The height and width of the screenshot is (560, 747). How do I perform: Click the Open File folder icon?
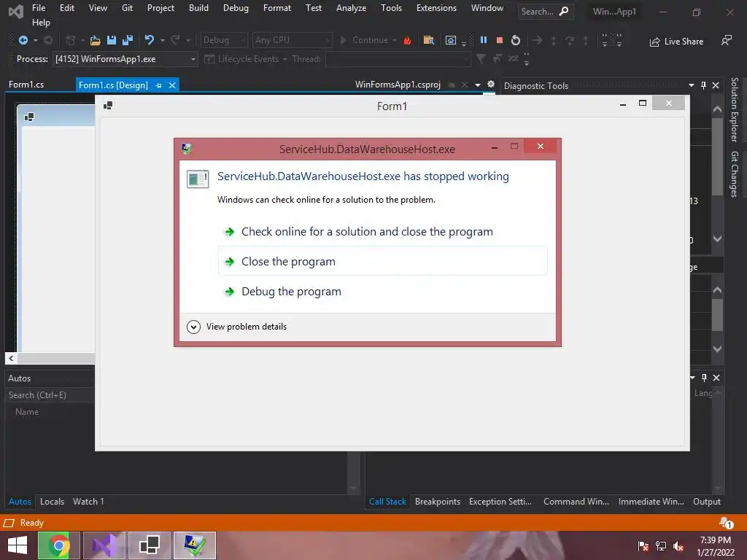coord(96,41)
